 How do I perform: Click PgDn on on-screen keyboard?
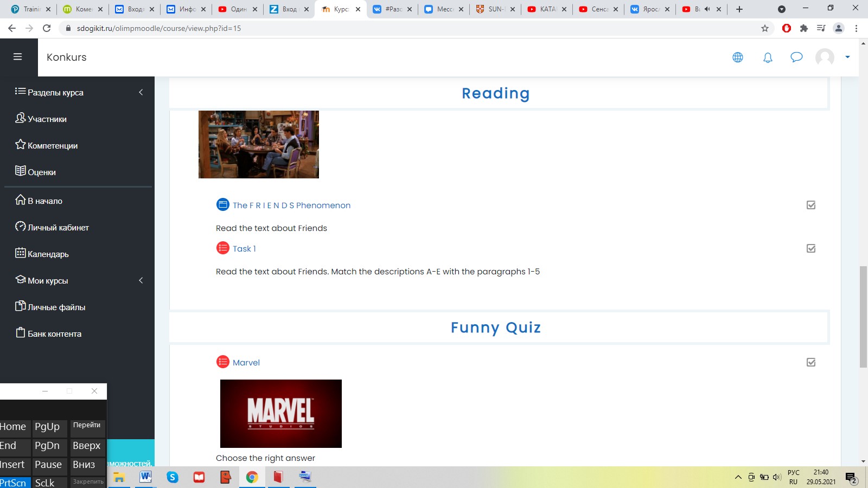(49, 446)
